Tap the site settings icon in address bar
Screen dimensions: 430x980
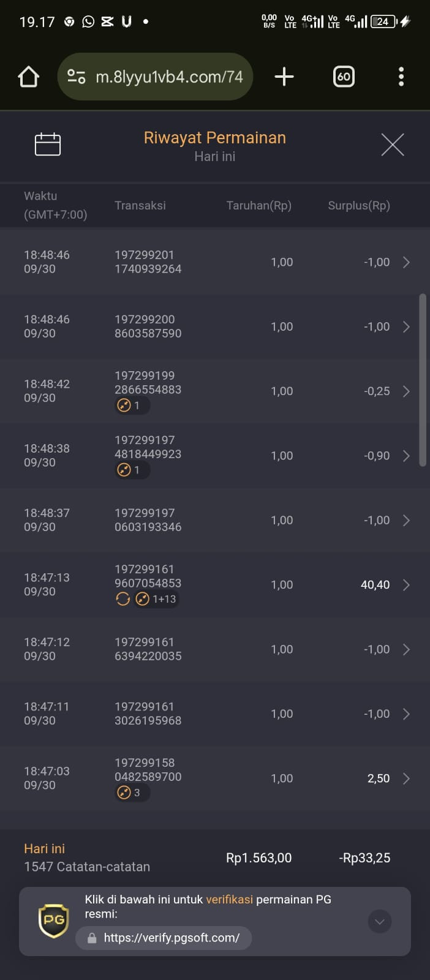77,77
